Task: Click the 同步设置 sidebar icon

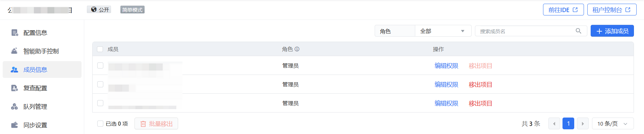Action: click(14, 125)
